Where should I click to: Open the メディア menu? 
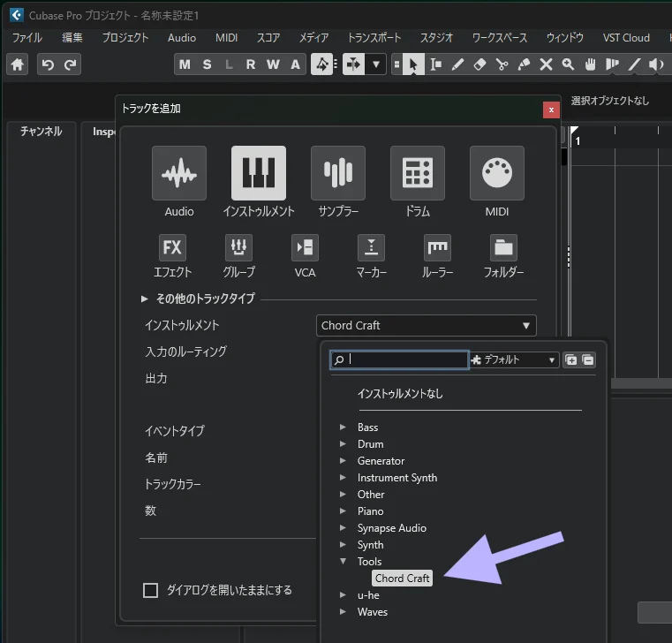coord(313,38)
